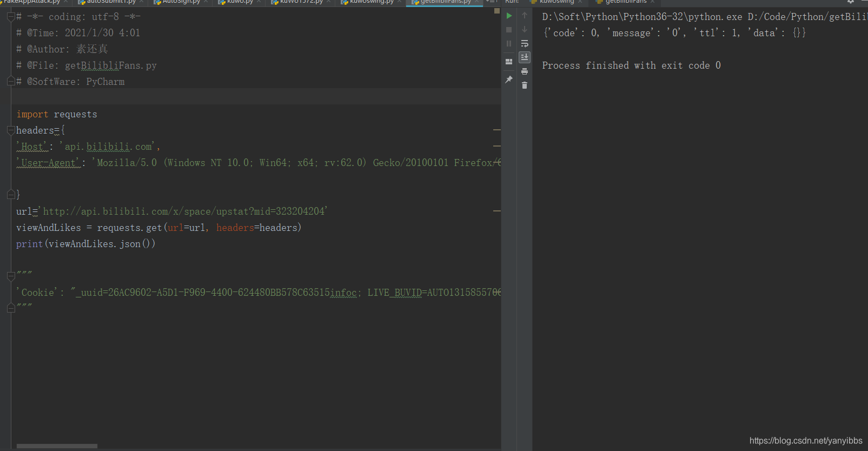Click the JSON output line in console
Screen dimensions: 868x451
674,33
